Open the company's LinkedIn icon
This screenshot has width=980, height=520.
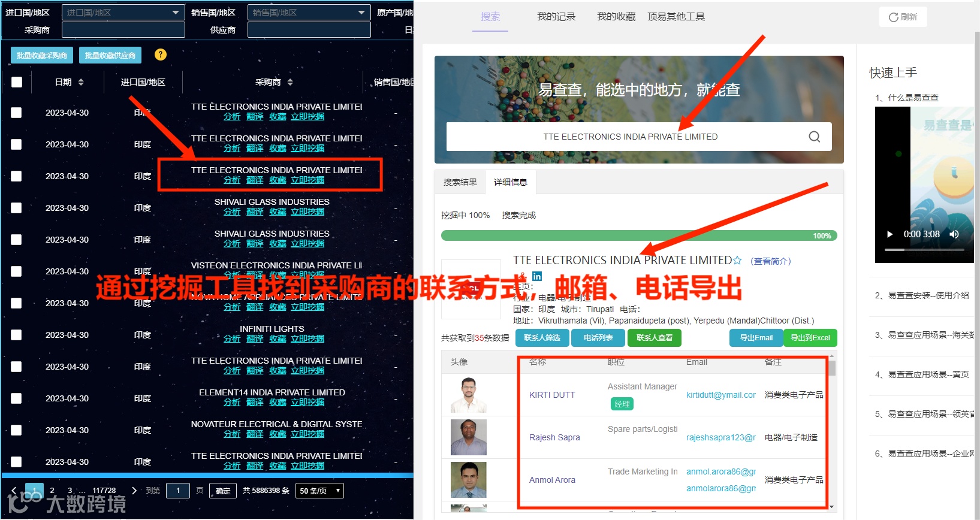pyautogui.click(x=537, y=276)
